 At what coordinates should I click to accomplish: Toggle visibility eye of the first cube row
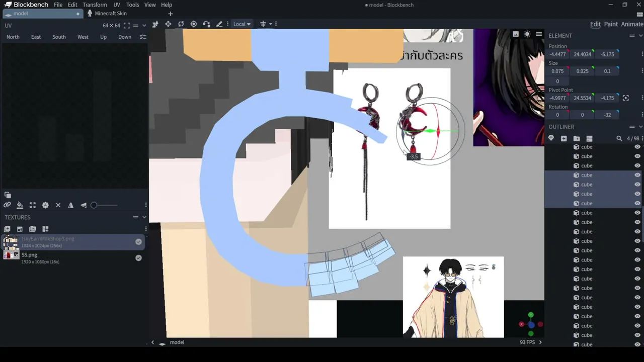637,147
